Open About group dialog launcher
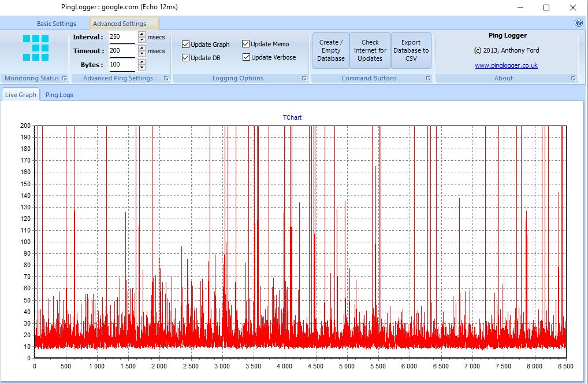Image resolution: width=588 pixels, height=384 pixels. click(573, 79)
